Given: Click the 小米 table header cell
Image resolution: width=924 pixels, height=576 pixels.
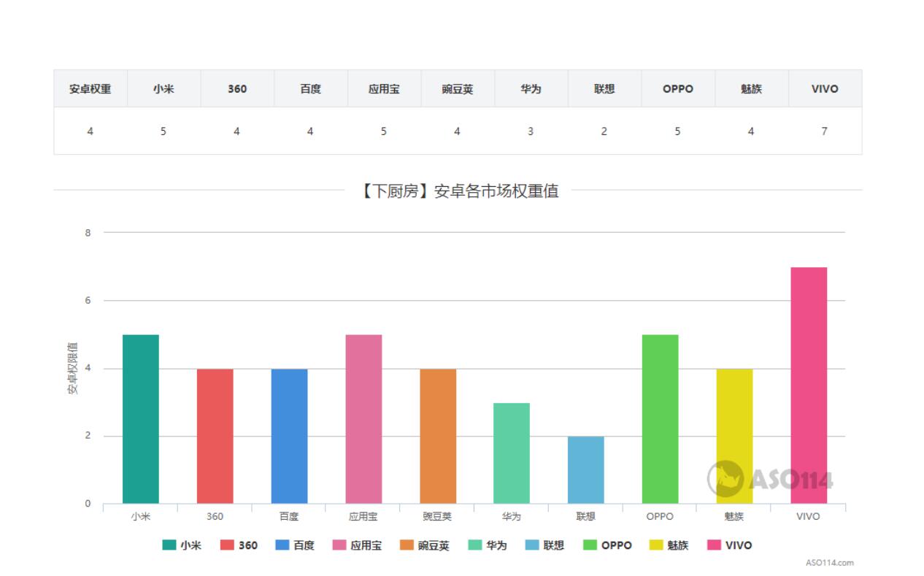Looking at the screenshot, I should coord(163,89).
